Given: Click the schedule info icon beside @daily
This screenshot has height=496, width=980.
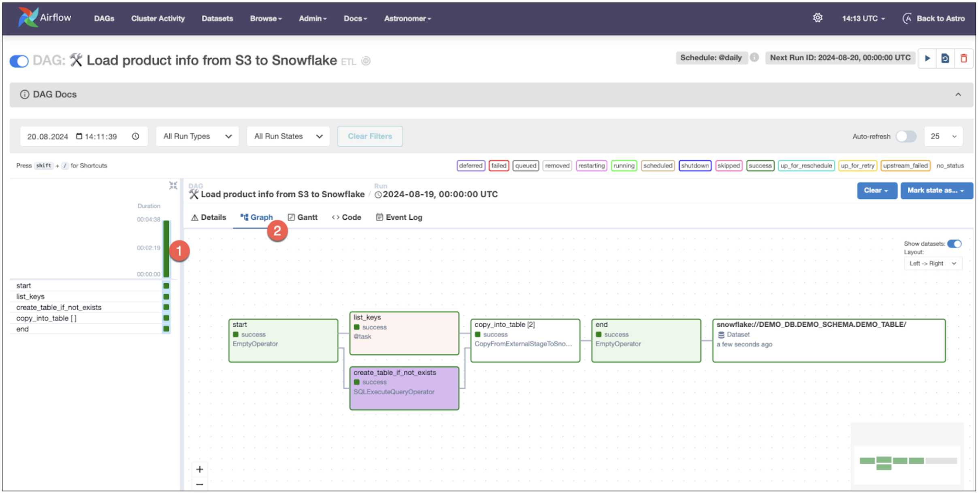Looking at the screenshot, I should pos(754,58).
